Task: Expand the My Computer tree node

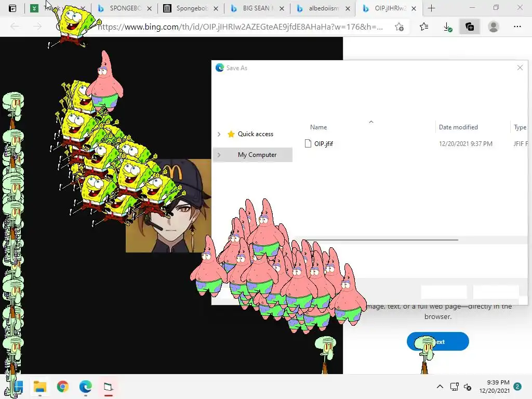Action: pos(219,155)
